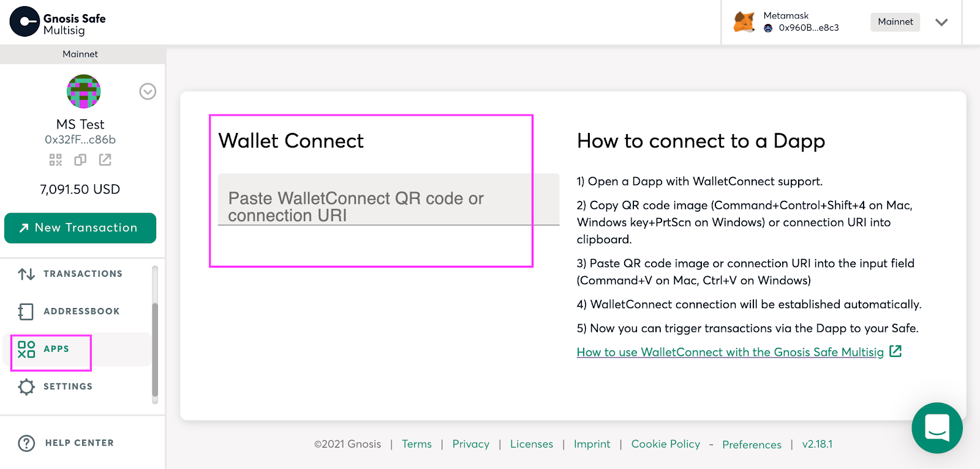Click the v2.18.1 version link

click(817, 444)
